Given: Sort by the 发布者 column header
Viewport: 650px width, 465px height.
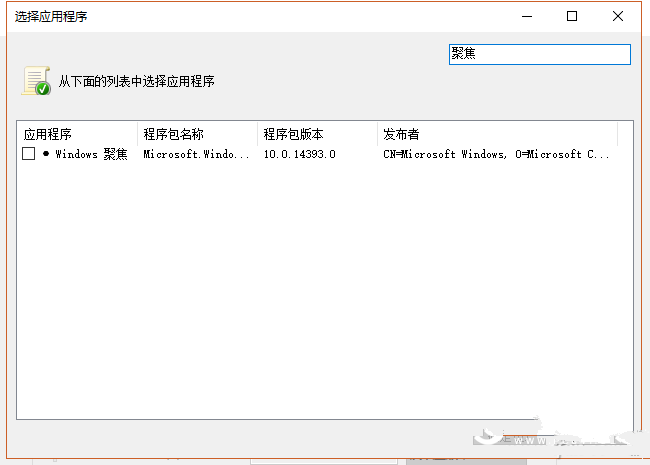Looking at the screenshot, I should [x=497, y=134].
